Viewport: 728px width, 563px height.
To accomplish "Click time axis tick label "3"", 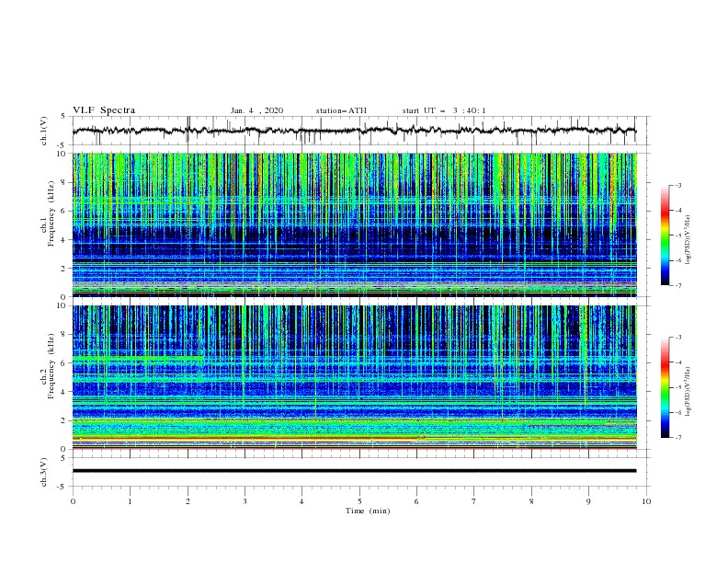I will [x=245, y=501].
